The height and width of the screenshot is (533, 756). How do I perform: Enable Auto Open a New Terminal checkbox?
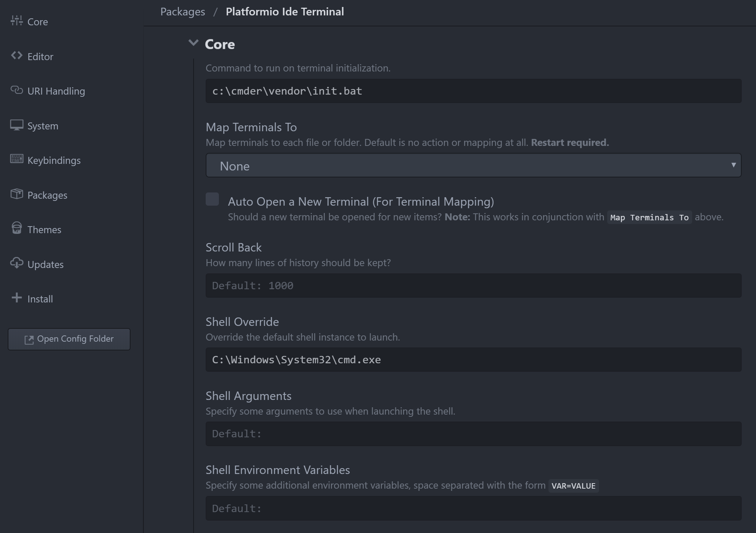tap(212, 199)
